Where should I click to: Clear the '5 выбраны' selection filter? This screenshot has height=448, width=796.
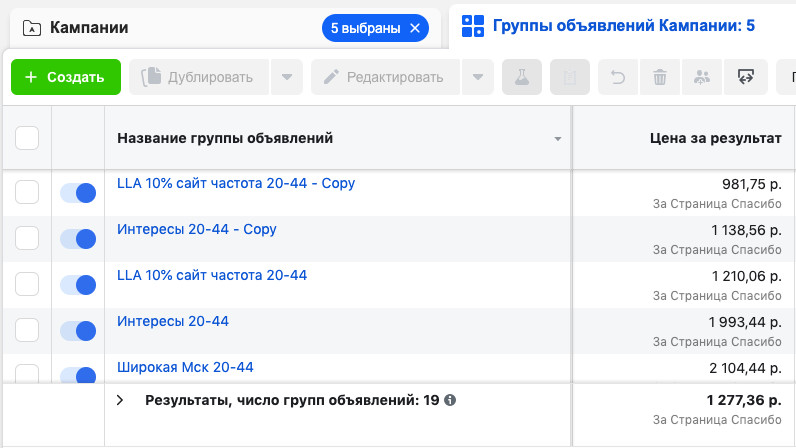pos(416,28)
